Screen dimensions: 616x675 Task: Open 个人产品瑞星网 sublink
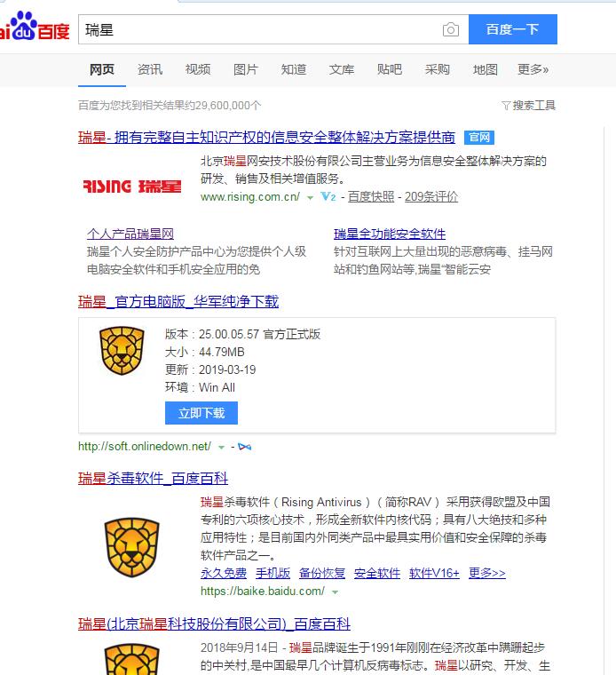pyautogui.click(x=130, y=234)
